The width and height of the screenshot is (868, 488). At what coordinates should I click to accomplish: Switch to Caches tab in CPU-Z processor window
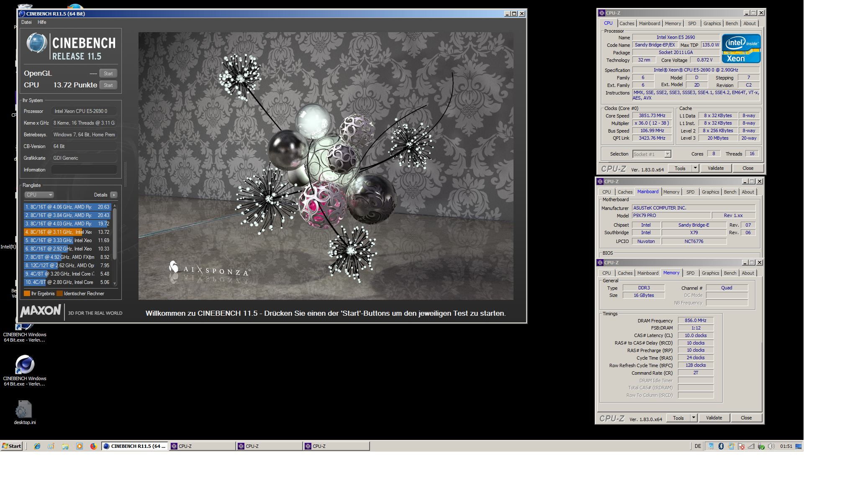click(x=627, y=23)
